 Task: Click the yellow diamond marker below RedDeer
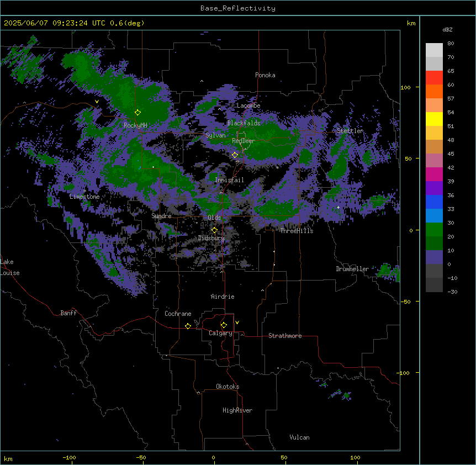[235, 155]
